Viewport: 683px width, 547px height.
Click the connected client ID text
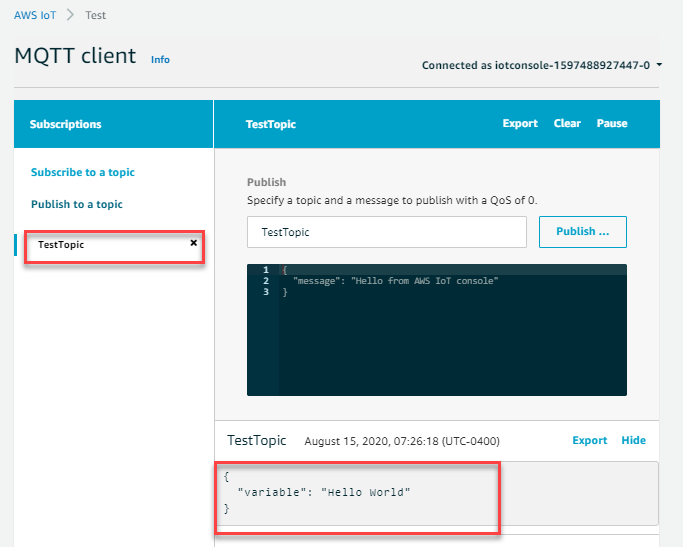pyautogui.click(x=536, y=65)
